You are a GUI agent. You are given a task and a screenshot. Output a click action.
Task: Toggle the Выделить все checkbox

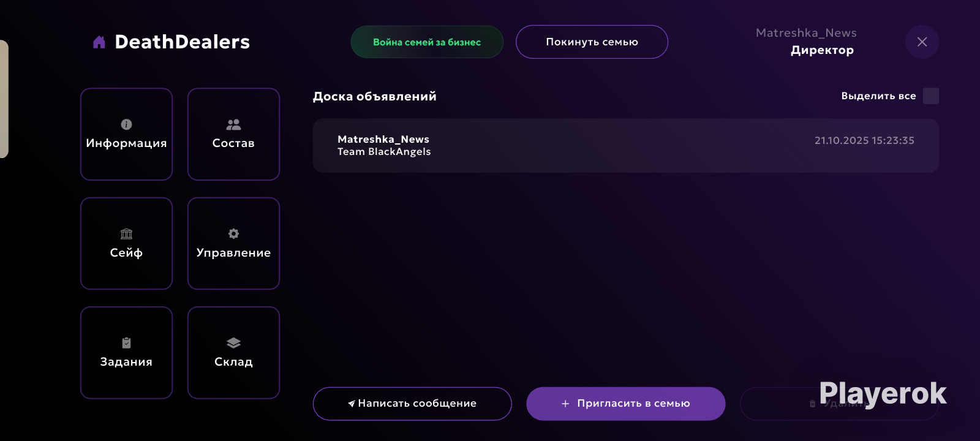point(931,96)
